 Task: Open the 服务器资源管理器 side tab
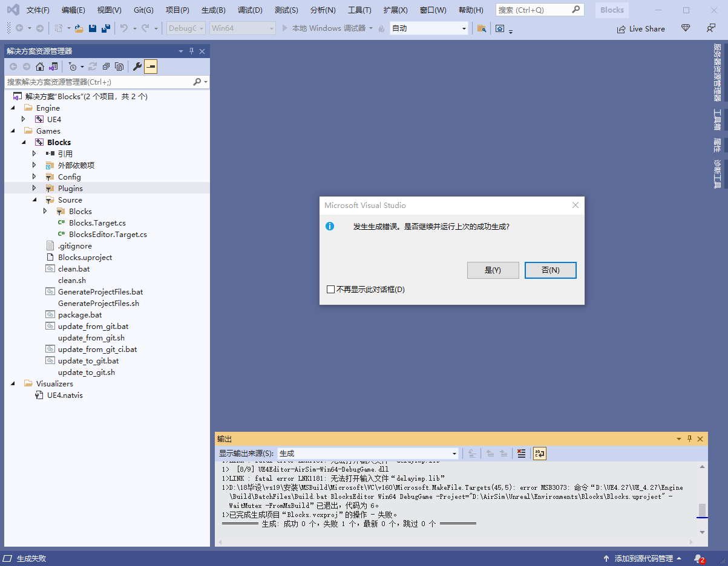(717, 72)
